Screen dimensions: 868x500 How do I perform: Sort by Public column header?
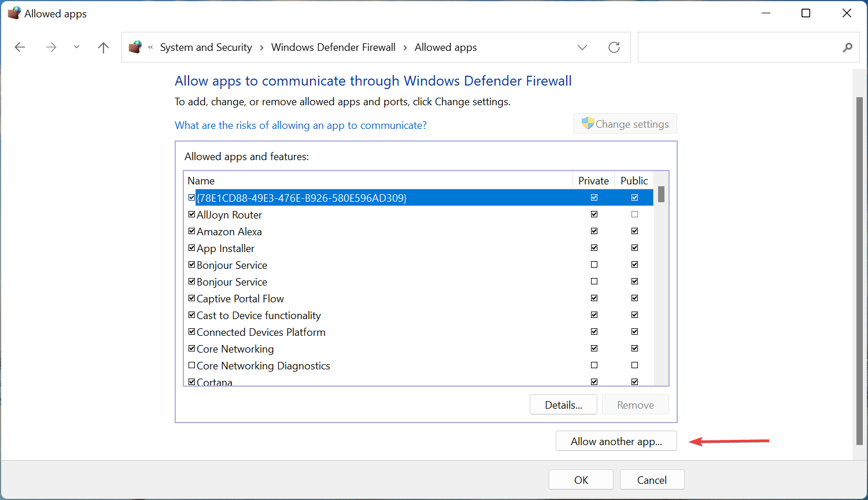pyautogui.click(x=634, y=181)
